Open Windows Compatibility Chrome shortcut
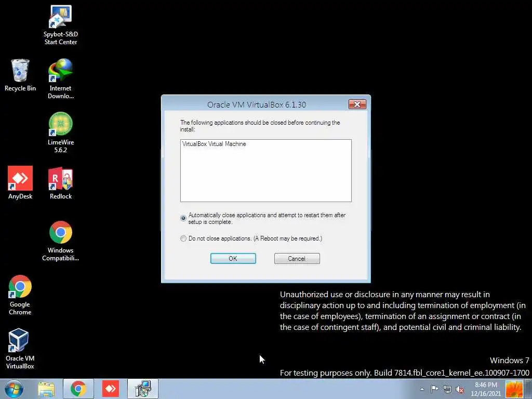This screenshot has height=399, width=532. (x=60, y=241)
